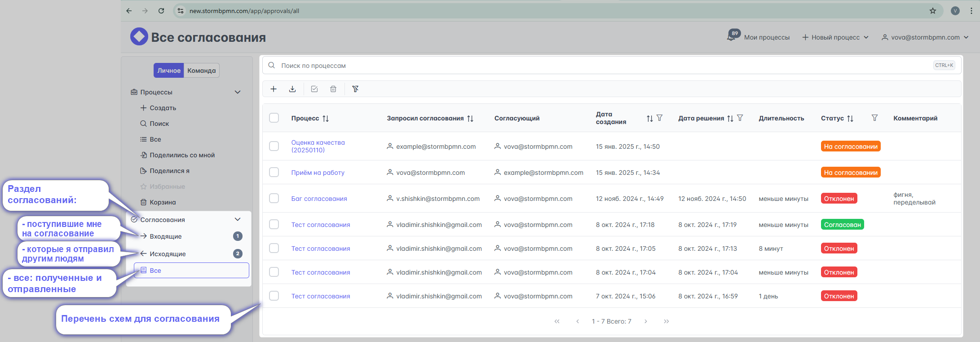Click the approve checkmark icon in toolbar
Viewport: 980px width, 342px height.
[314, 89]
